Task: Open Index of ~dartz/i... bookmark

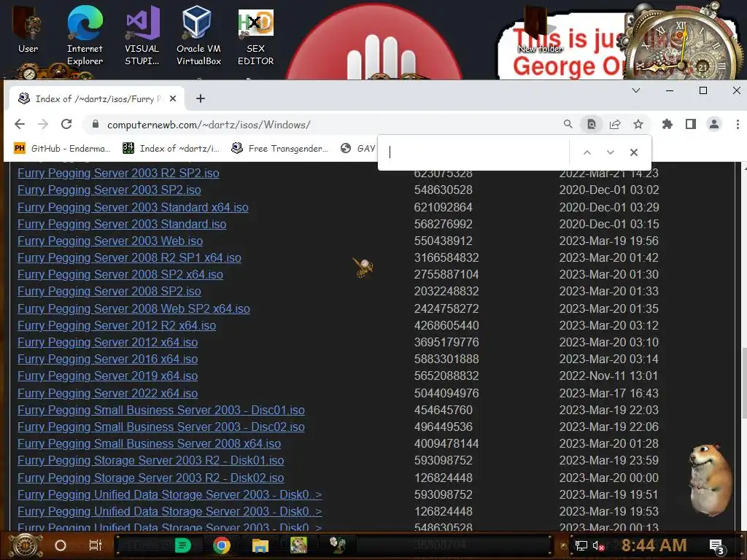Action: (171, 148)
